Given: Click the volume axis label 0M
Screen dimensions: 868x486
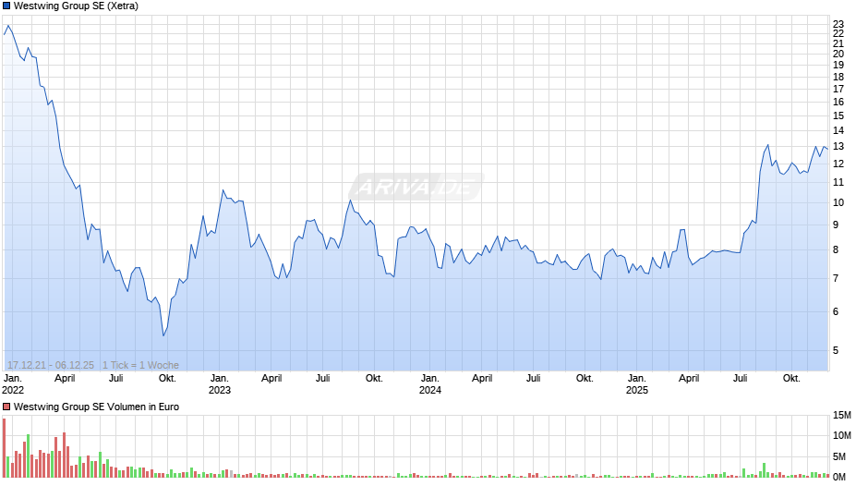Looking at the screenshot, I should 839,477.
